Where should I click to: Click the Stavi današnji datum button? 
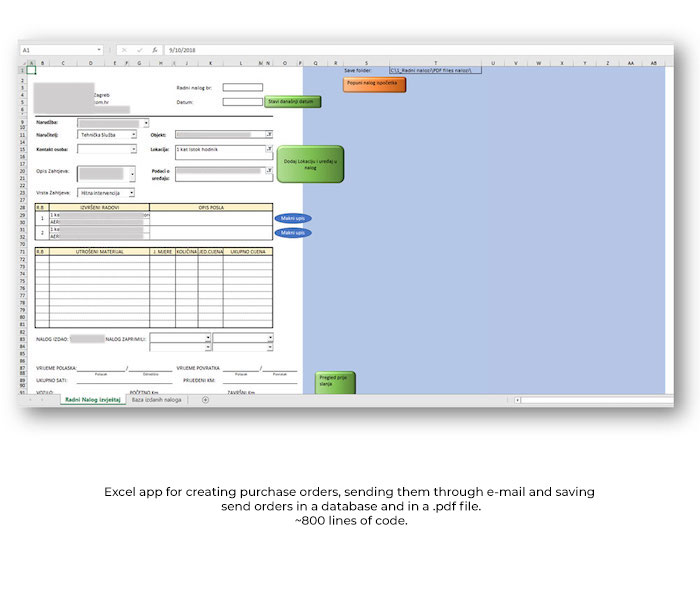pyautogui.click(x=292, y=101)
